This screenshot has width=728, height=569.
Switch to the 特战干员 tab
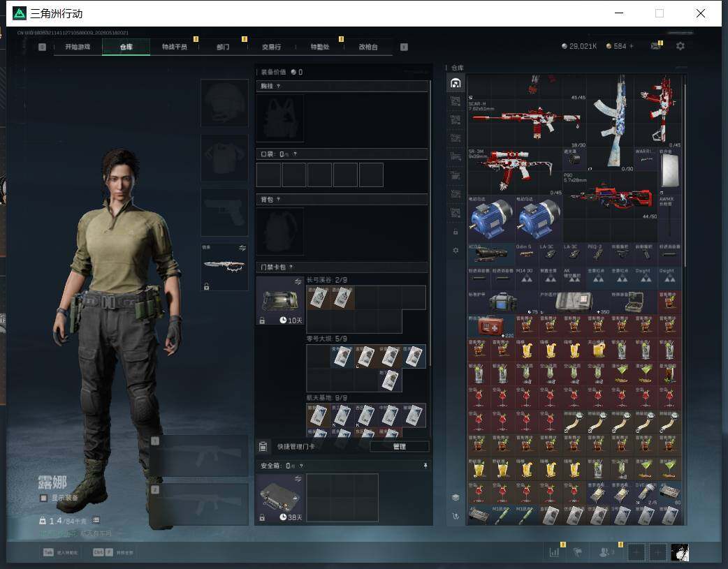175,47
